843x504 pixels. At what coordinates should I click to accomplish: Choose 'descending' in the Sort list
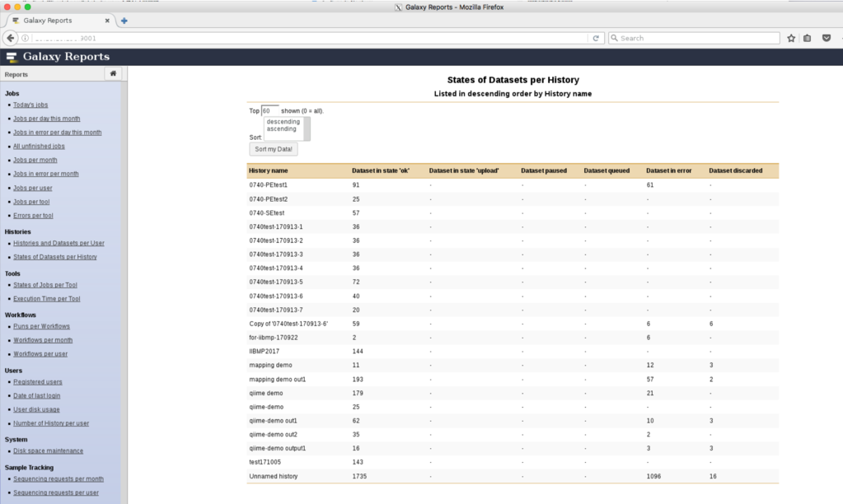tap(283, 121)
